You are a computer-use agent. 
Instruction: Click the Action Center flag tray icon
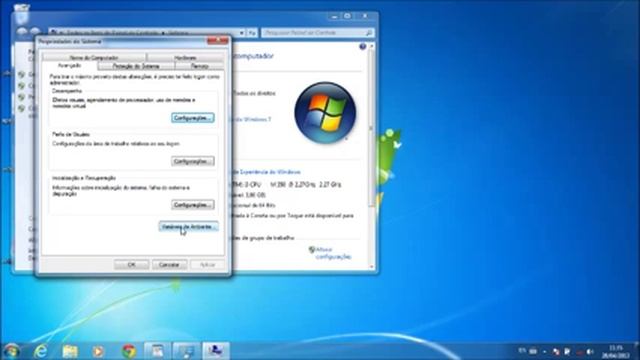[567, 351]
